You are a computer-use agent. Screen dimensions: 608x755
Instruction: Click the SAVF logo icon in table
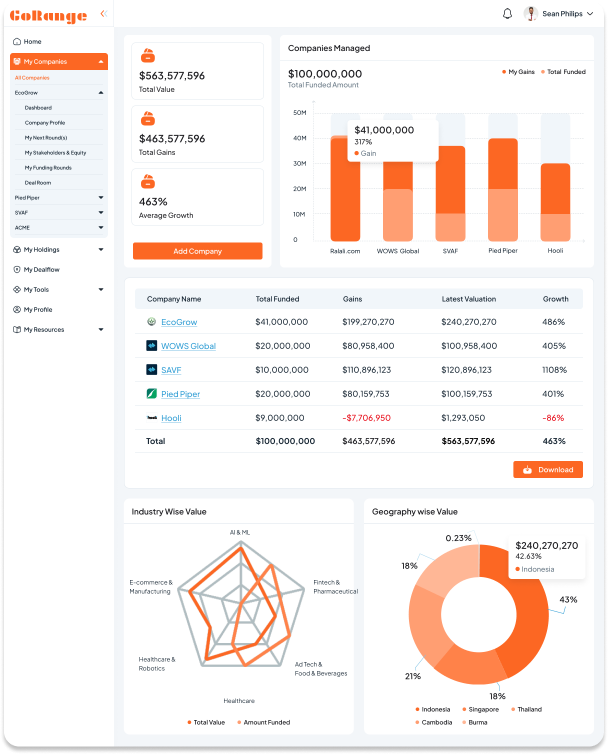tap(152, 369)
